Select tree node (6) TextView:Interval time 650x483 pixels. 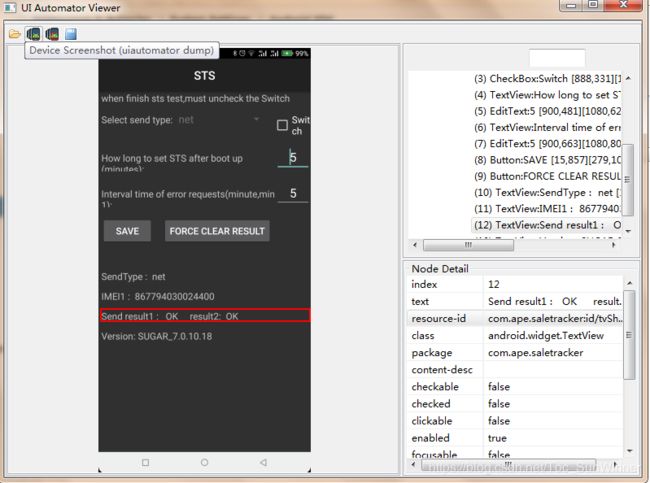click(547, 127)
